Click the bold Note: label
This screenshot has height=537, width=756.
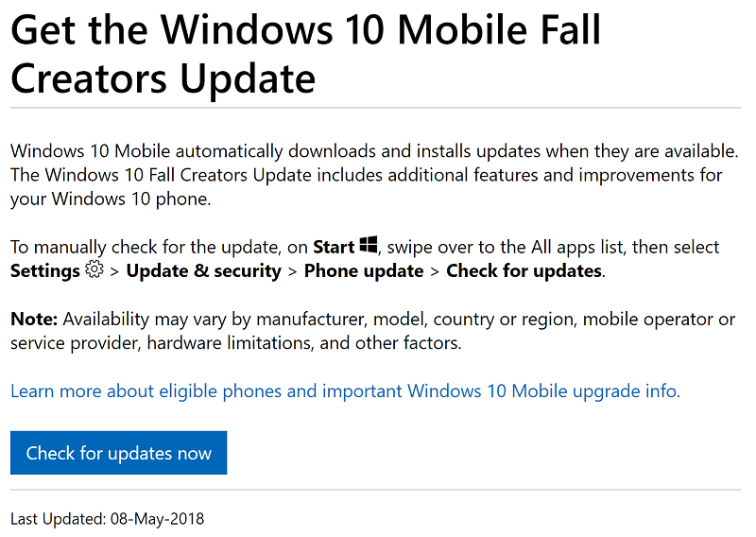point(34,319)
